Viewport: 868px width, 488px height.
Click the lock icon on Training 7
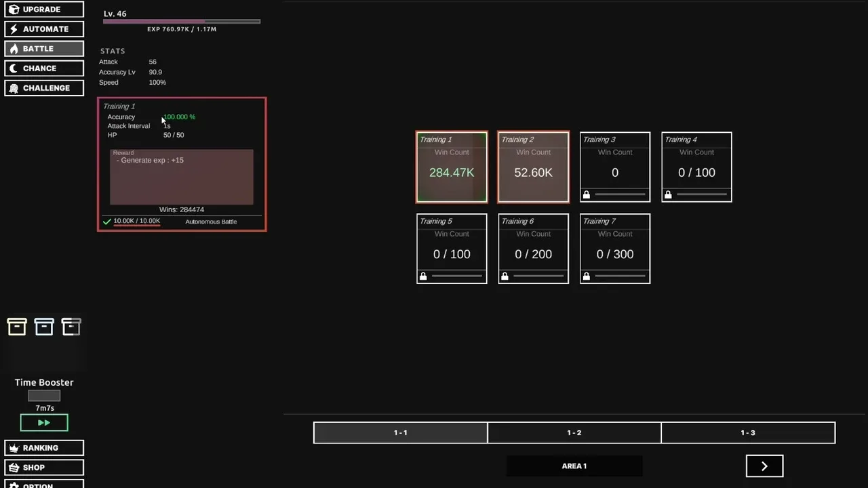(586, 277)
